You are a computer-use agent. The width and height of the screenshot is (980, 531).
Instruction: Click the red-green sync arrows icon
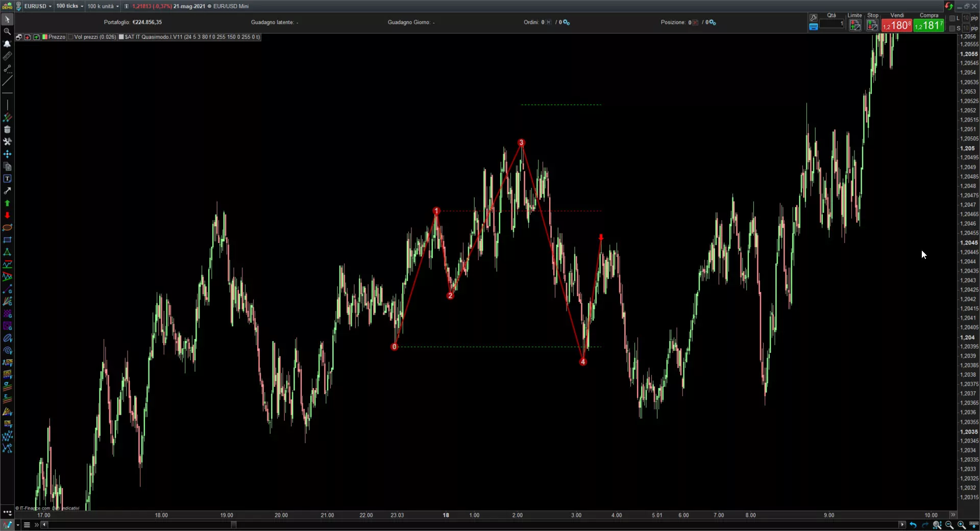948,6
